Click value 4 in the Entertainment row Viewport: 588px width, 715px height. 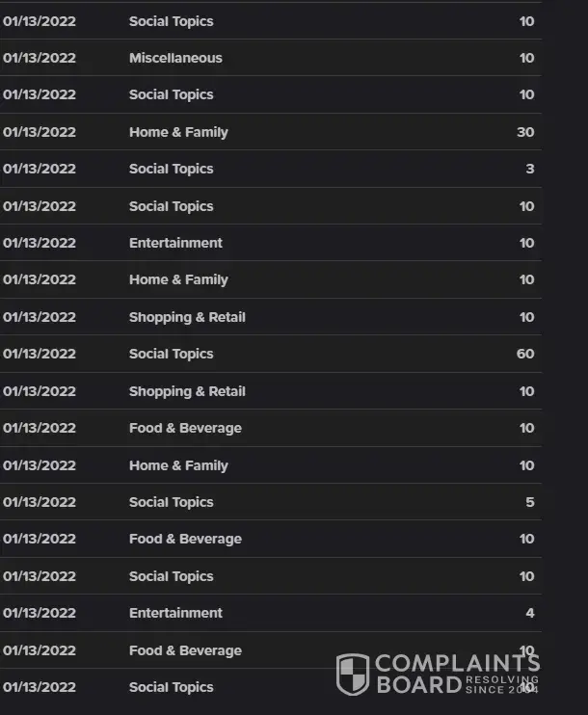tap(530, 613)
